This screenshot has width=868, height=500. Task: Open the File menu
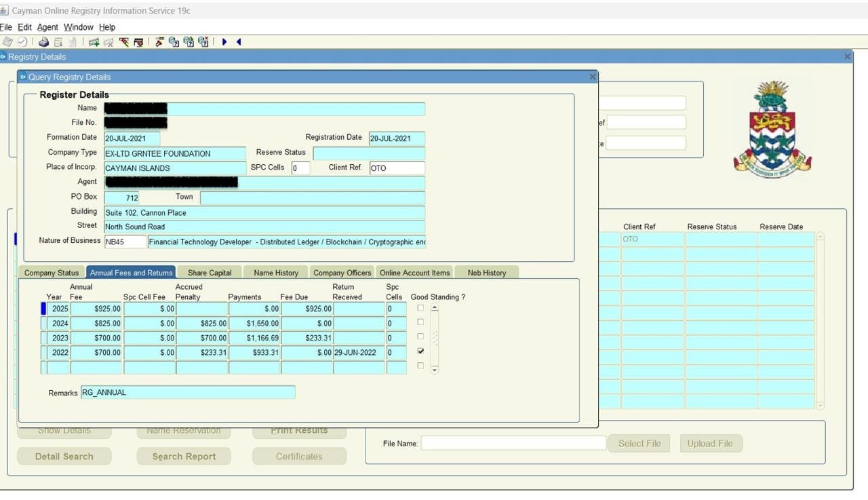click(x=6, y=27)
